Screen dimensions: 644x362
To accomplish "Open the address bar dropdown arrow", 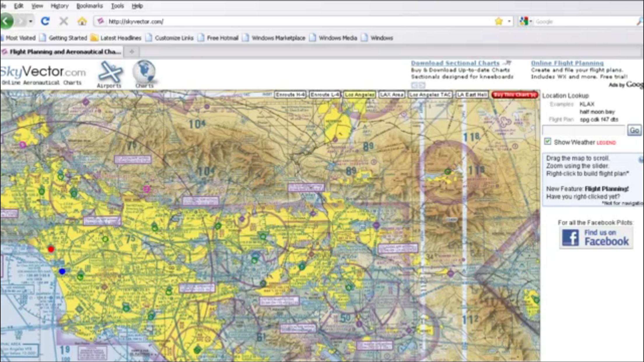I will [509, 21].
